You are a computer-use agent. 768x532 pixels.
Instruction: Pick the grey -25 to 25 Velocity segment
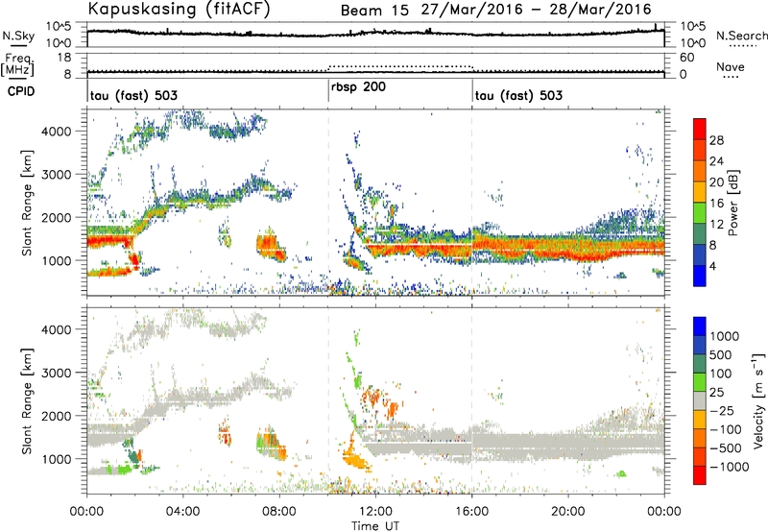coord(700,401)
